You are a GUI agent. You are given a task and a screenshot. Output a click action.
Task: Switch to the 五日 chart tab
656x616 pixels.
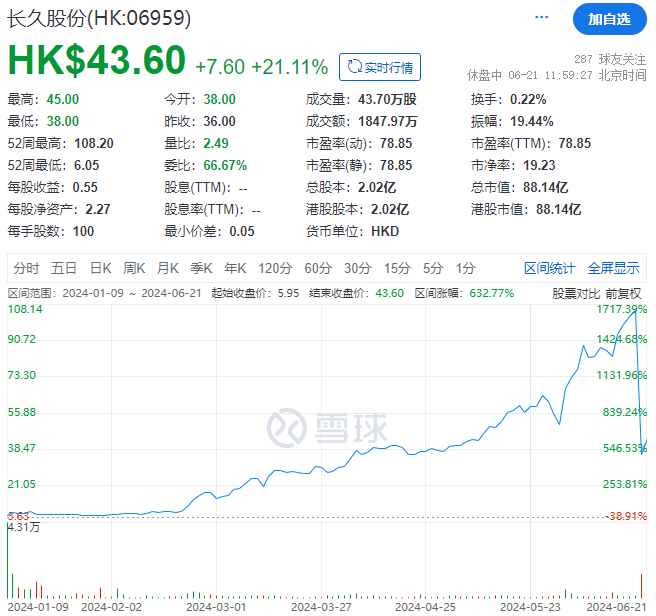64,268
